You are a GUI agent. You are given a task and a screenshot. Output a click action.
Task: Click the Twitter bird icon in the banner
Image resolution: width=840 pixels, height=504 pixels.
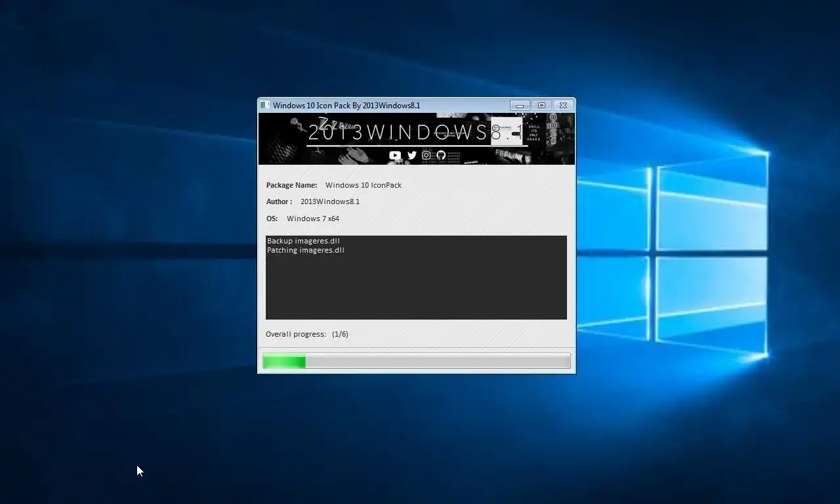(x=411, y=156)
